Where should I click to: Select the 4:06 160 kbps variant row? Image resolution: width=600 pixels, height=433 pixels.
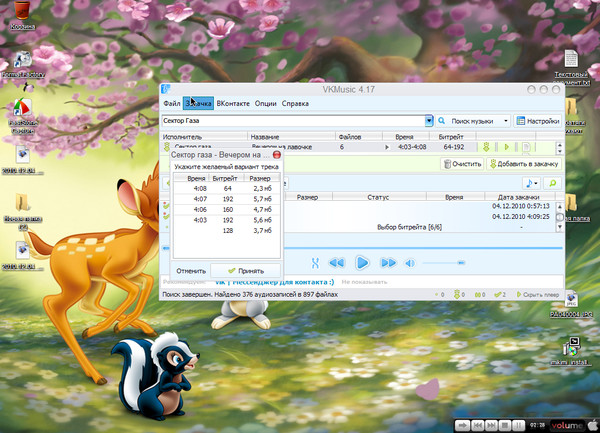pyautogui.click(x=227, y=210)
